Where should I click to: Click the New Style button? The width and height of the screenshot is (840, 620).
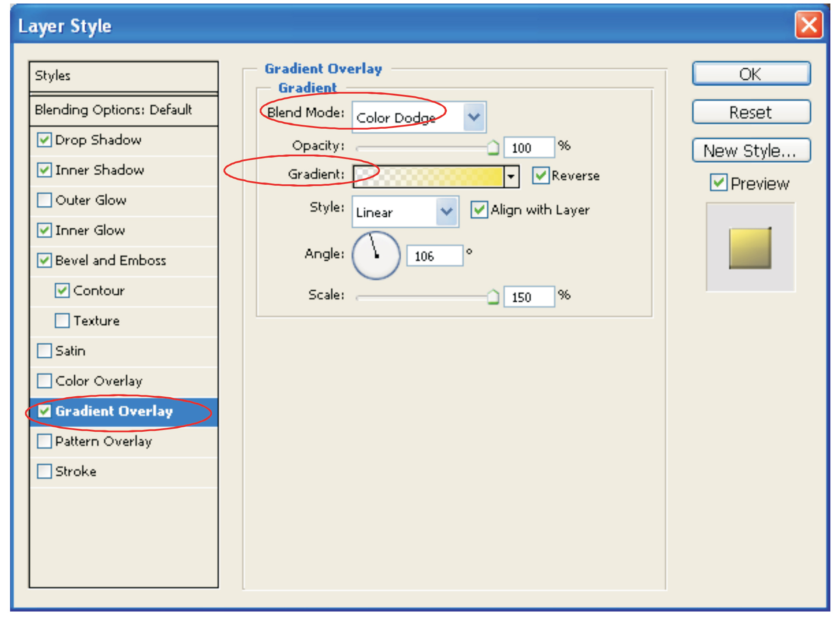[x=751, y=151]
